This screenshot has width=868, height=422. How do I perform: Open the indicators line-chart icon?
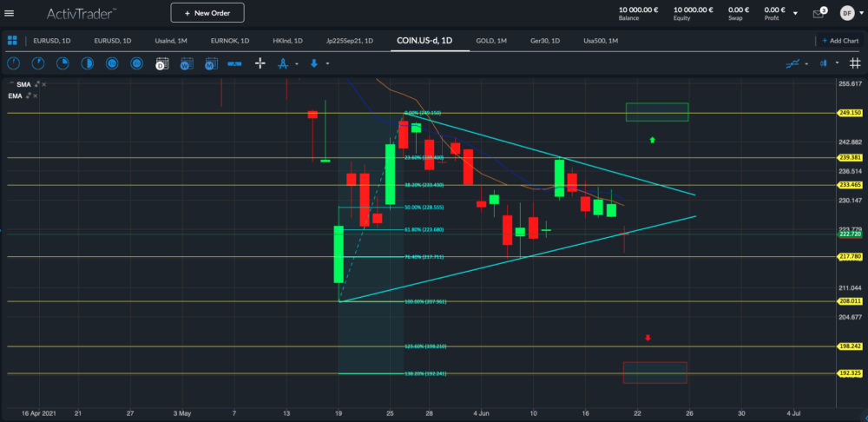coord(792,63)
